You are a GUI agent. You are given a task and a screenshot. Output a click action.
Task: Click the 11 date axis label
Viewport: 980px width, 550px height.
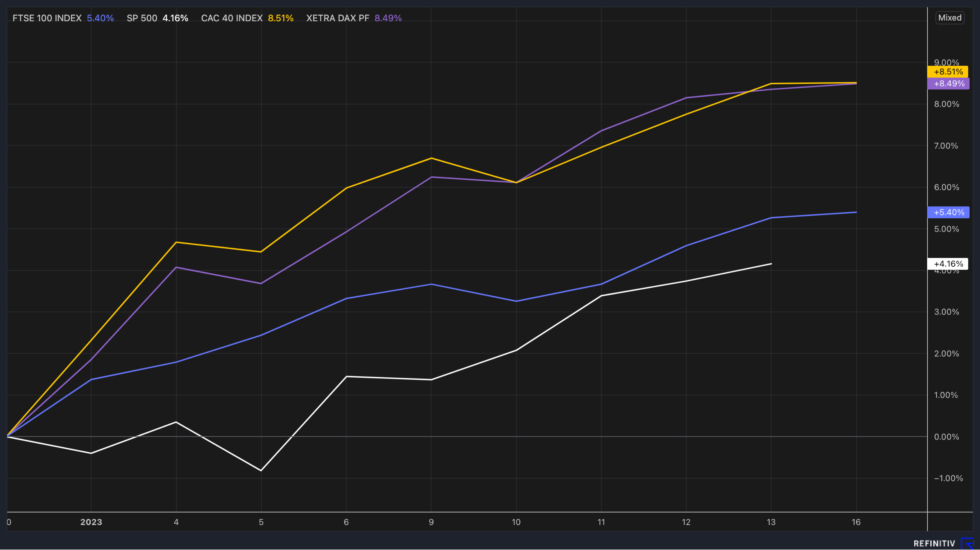601,522
